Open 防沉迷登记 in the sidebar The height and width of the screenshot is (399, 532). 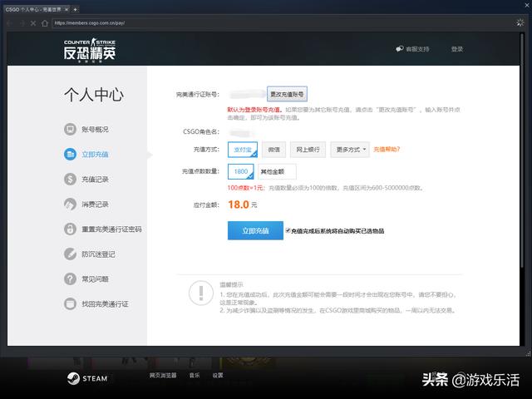pos(98,254)
